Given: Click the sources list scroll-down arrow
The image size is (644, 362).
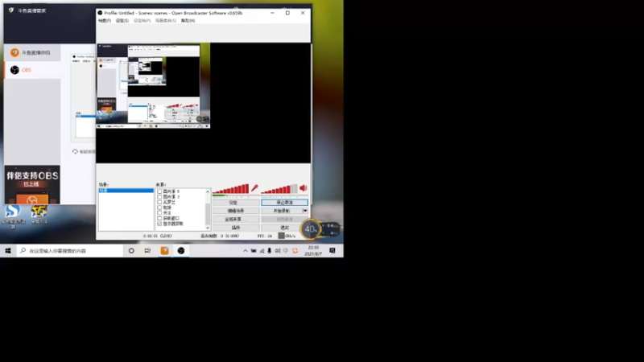Looking at the screenshot, I should pyautogui.click(x=208, y=228).
